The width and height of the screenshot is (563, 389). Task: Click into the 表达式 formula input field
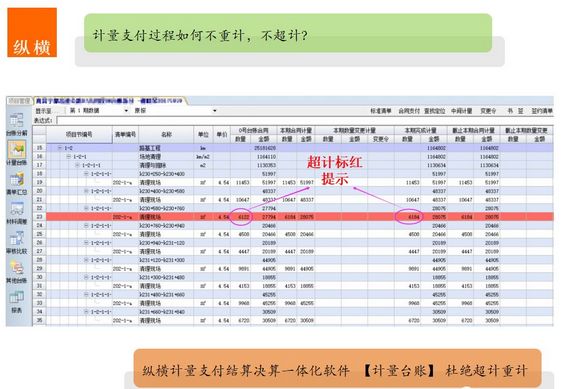coord(304,120)
